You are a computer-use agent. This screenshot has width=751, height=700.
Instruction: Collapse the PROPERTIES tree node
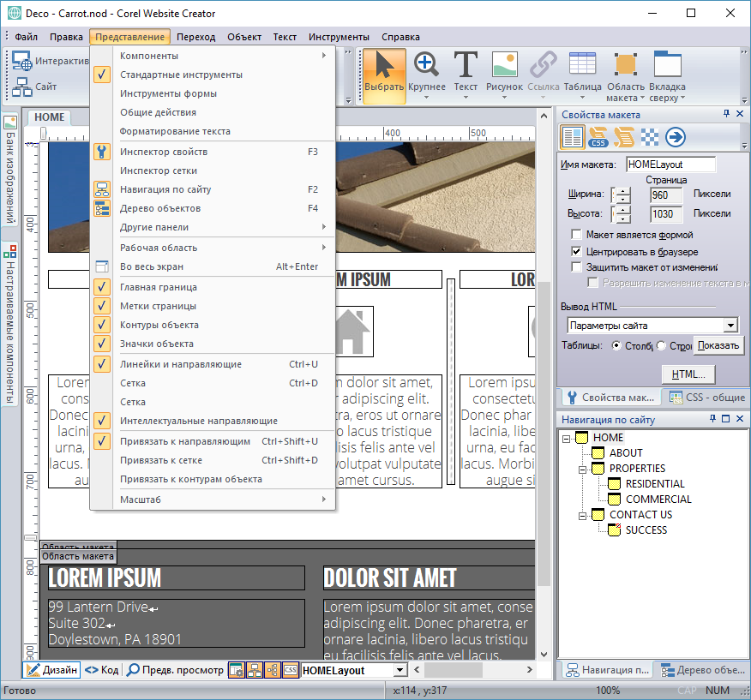click(x=581, y=469)
